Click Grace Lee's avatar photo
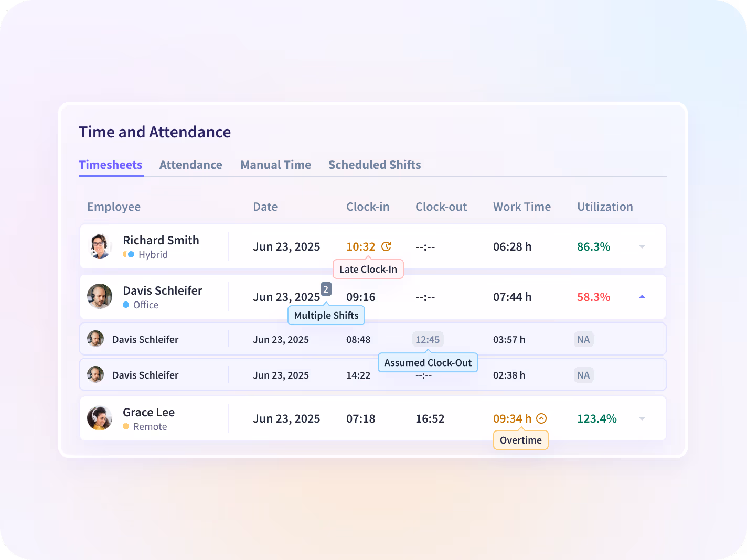Image resolution: width=747 pixels, height=560 pixels. 100,418
